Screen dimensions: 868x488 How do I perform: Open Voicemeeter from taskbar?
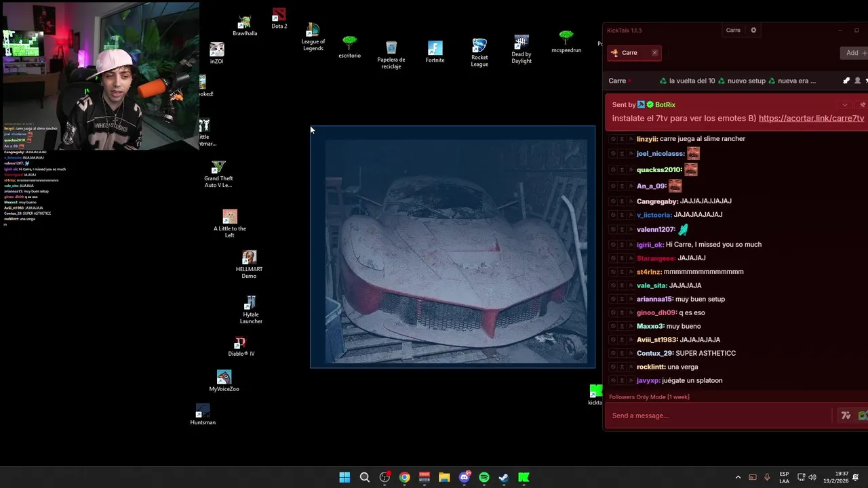point(425,477)
